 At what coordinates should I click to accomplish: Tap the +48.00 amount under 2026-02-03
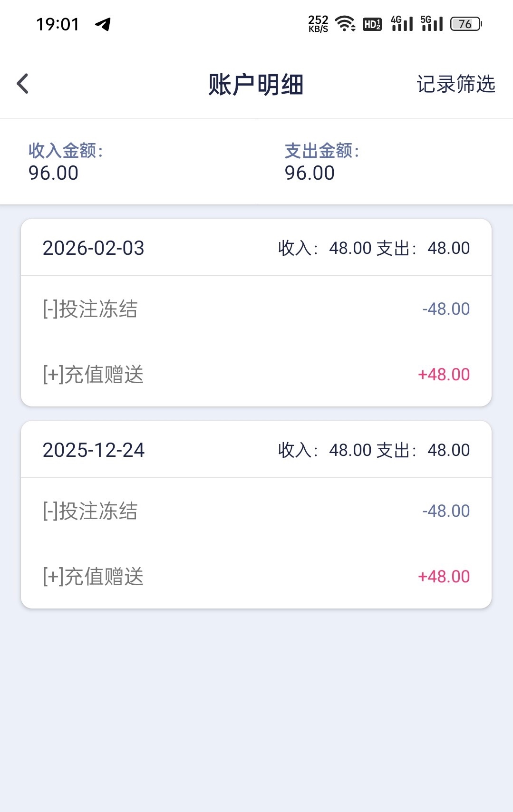point(444,375)
